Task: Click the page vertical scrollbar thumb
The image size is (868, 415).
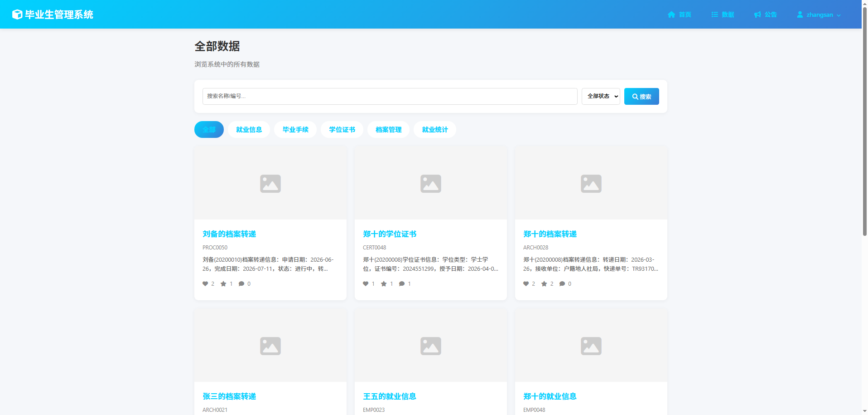Action: (x=865, y=122)
